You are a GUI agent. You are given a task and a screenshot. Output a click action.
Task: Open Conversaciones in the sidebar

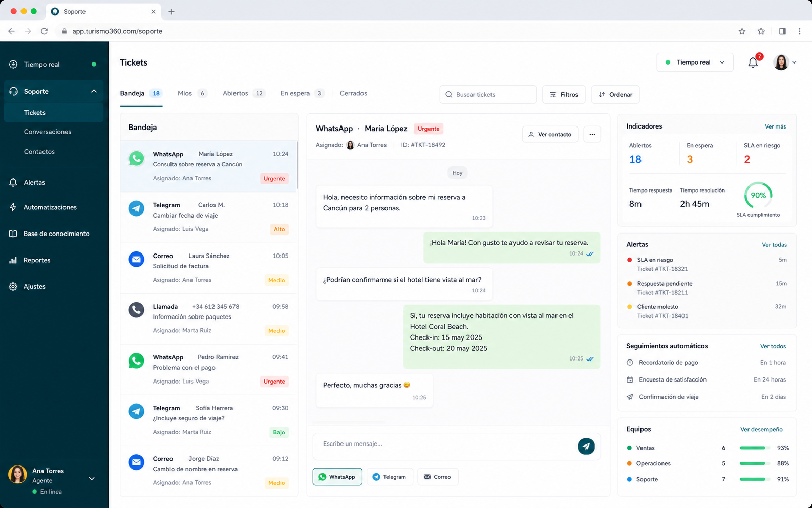(x=48, y=132)
